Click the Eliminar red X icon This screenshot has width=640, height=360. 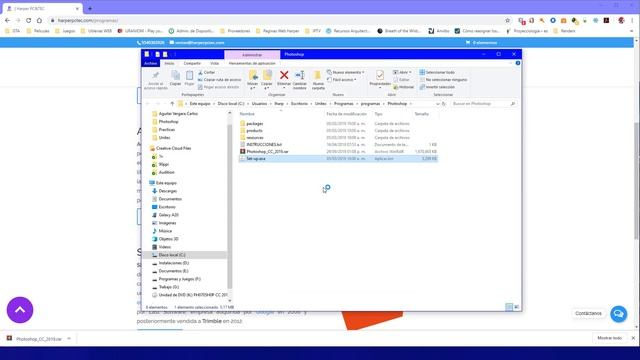pos(284,75)
